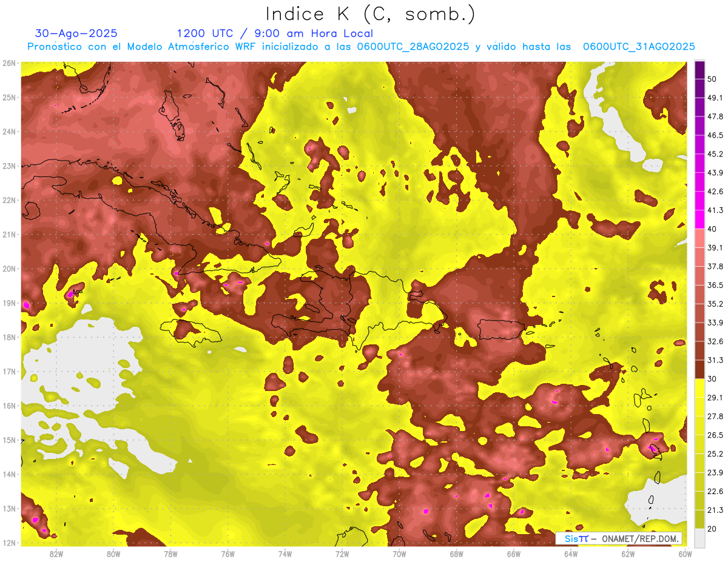Click the "SisTT - ONAMET/REP.DOM." credit box
Screen dimensions: 728x562
point(619,538)
